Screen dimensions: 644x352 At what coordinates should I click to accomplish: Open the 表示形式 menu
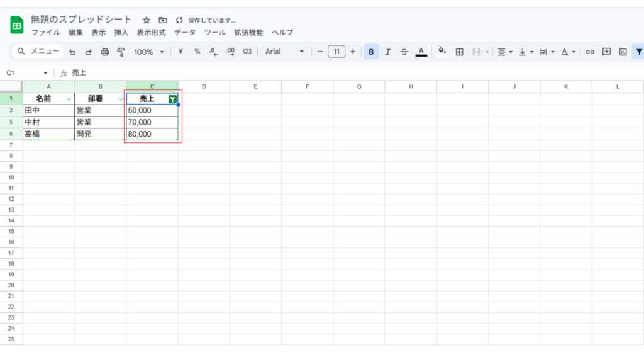point(151,32)
